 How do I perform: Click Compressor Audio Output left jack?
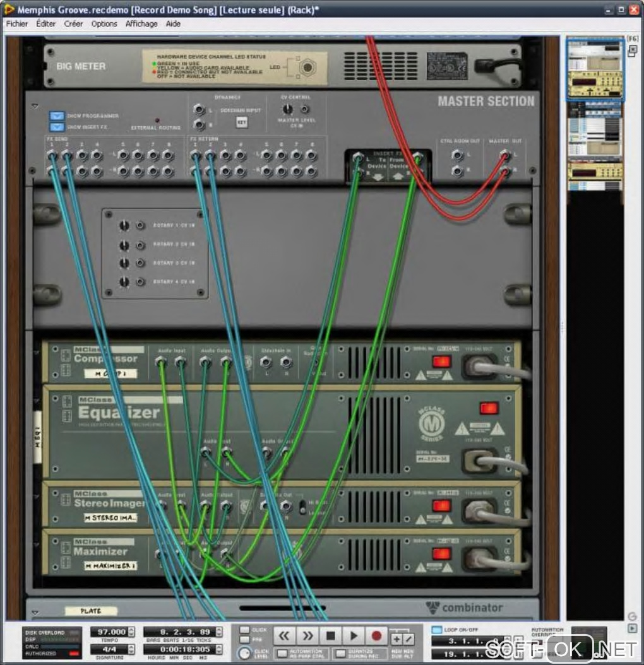(205, 362)
